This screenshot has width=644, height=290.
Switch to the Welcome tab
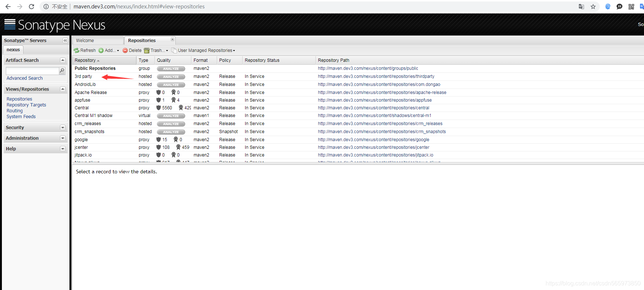[98, 41]
